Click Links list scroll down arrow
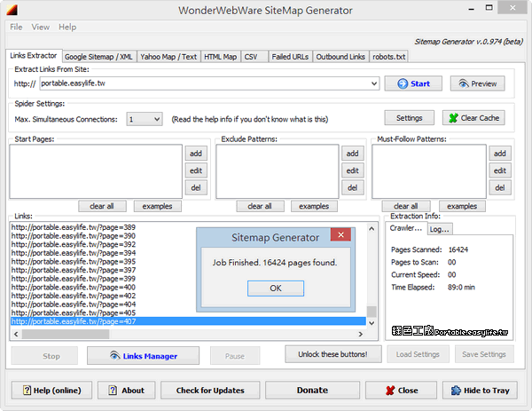The height and width of the screenshot is (411, 532). pos(372,323)
